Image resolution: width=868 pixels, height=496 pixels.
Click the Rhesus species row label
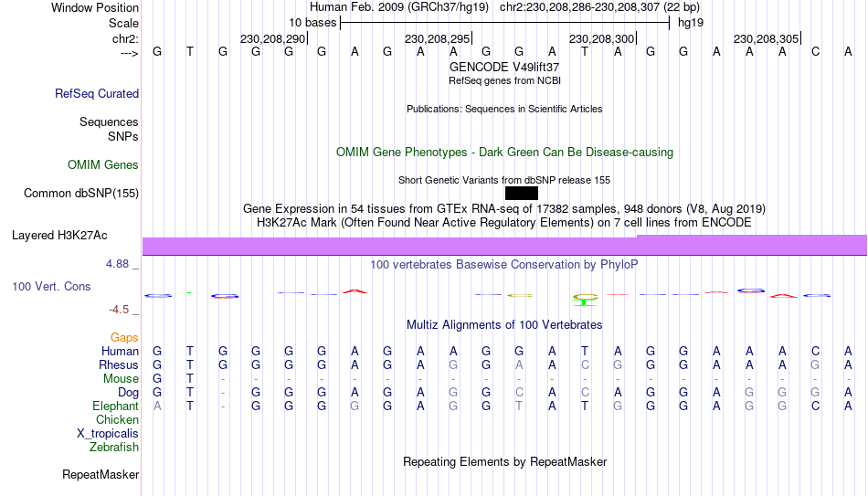(119, 364)
